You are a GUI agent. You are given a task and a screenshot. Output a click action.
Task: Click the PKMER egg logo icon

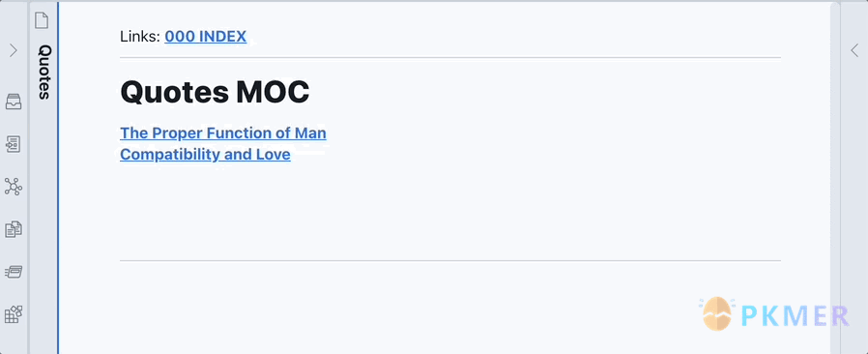716,313
